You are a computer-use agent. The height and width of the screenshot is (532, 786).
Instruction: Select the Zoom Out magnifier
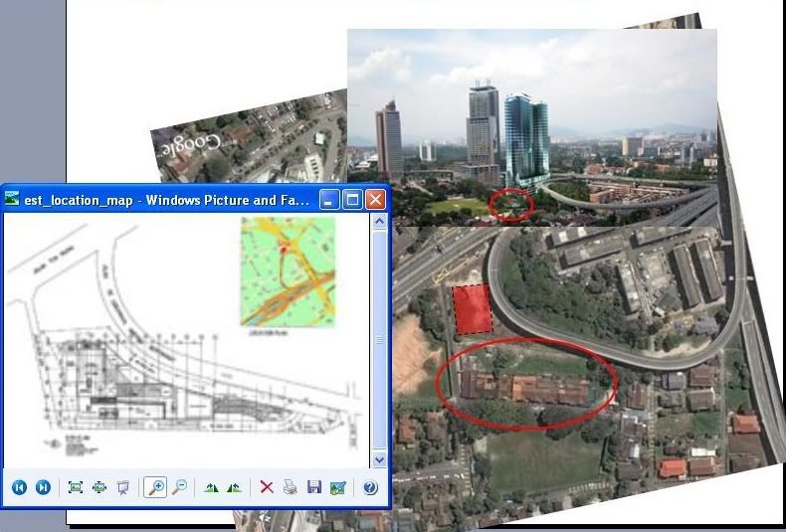[x=179, y=487]
